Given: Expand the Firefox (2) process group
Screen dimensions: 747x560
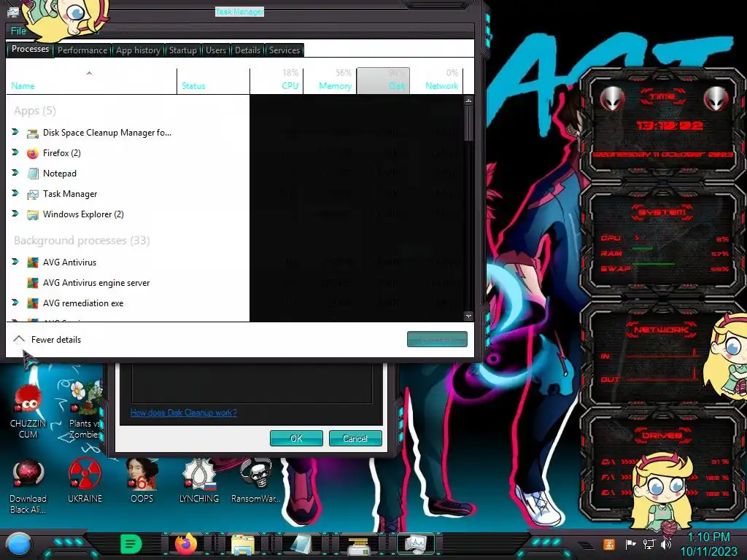Looking at the screenshot, I should tap(15, 152).
